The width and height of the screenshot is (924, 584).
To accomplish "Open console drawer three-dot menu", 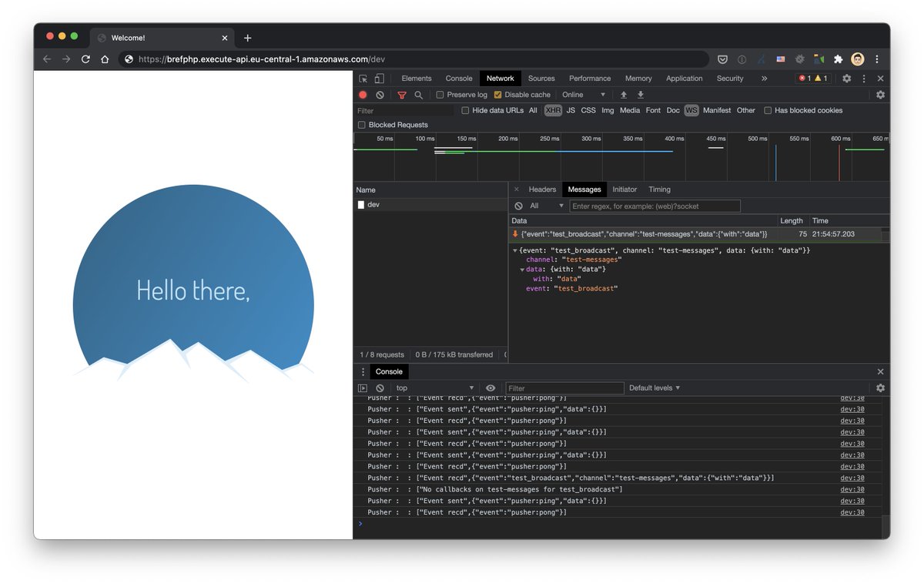I will (363, 372).
